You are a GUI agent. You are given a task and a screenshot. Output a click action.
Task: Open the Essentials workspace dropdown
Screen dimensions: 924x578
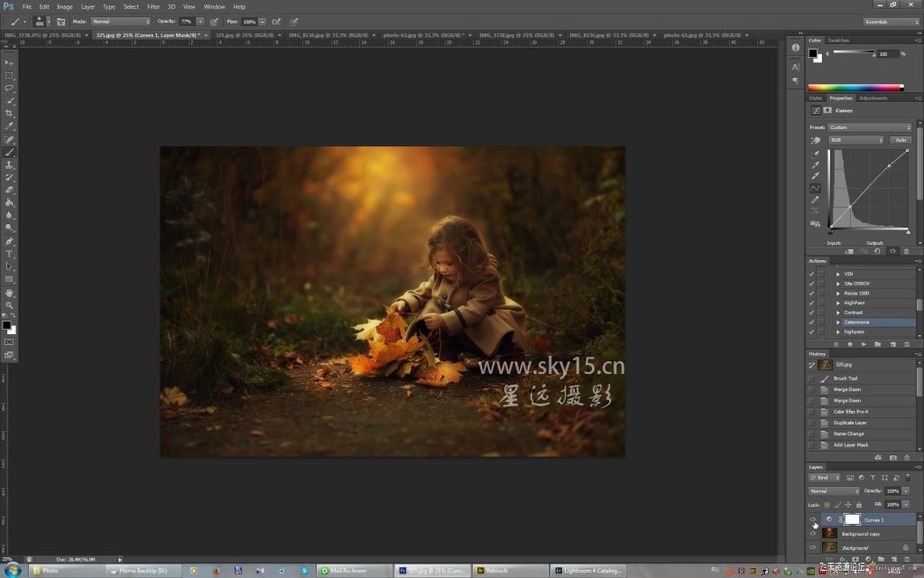(892, 22)
